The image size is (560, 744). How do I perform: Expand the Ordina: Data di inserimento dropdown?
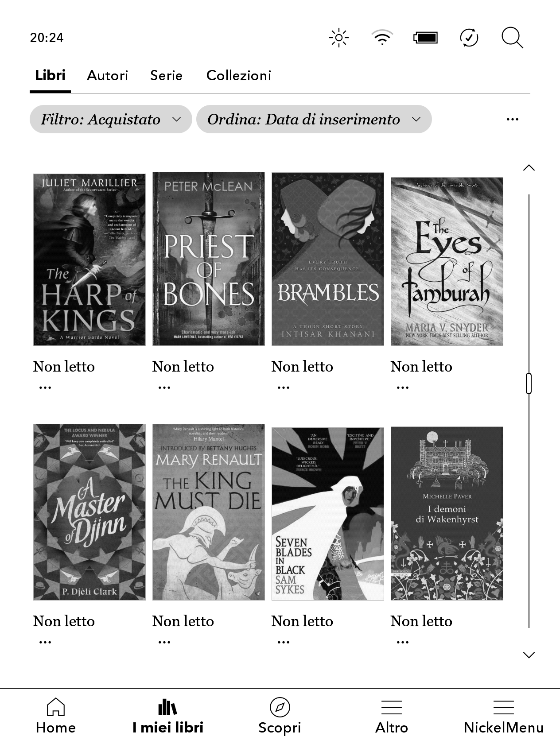point(314,119)
